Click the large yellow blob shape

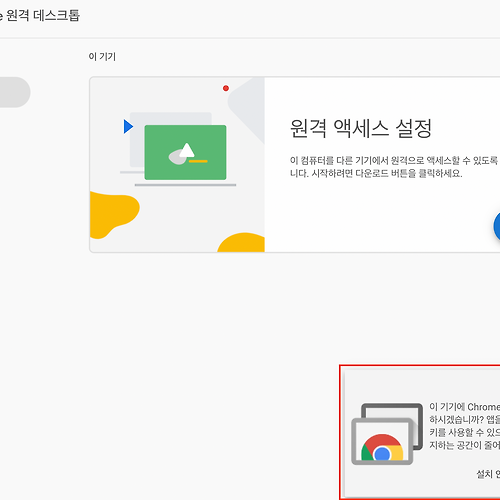click(113, 214)
